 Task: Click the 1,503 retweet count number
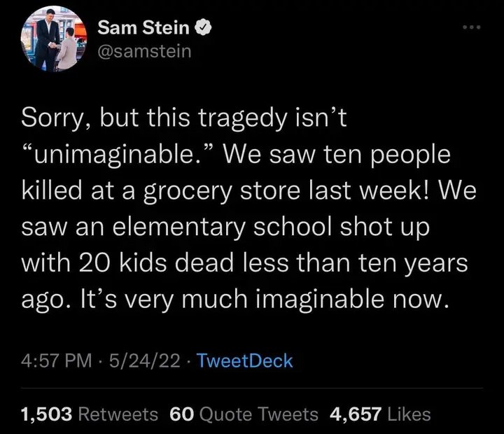pyautogui.click(x=47, y=414)
